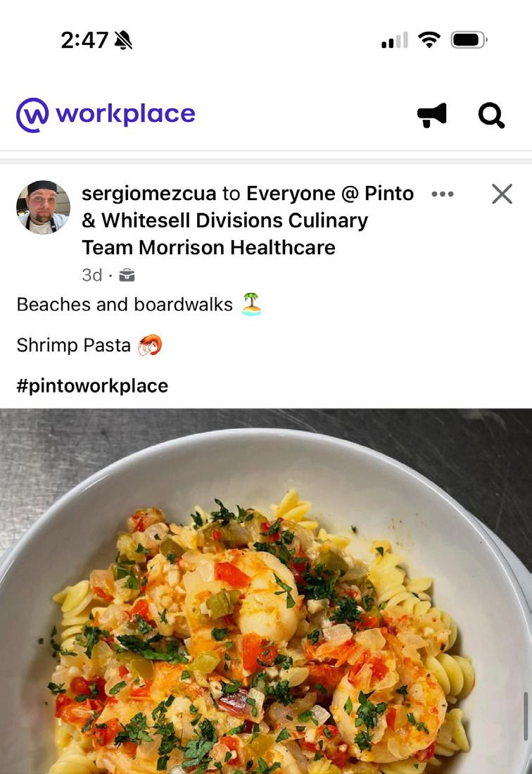
Task: Hide this post with the X button
Action: 502,194
